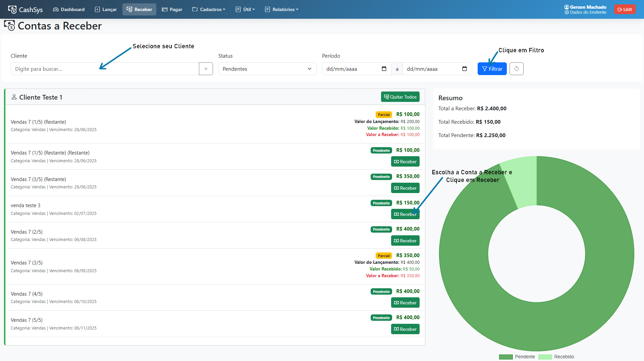The image size is (644, 361).
Task: Toggle Pendente legend swatch in chart
Action: [506, 357]
